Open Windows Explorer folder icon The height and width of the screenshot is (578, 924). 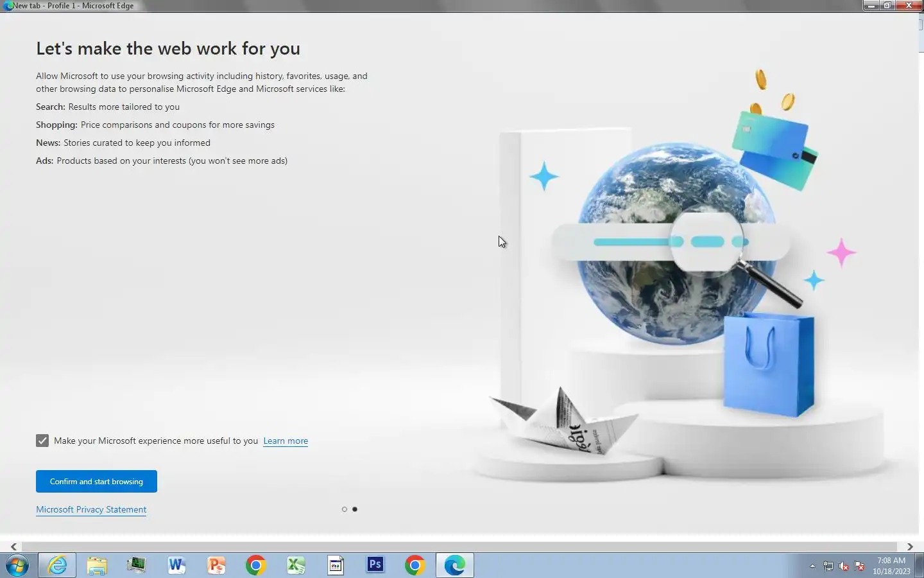[97, 566]
